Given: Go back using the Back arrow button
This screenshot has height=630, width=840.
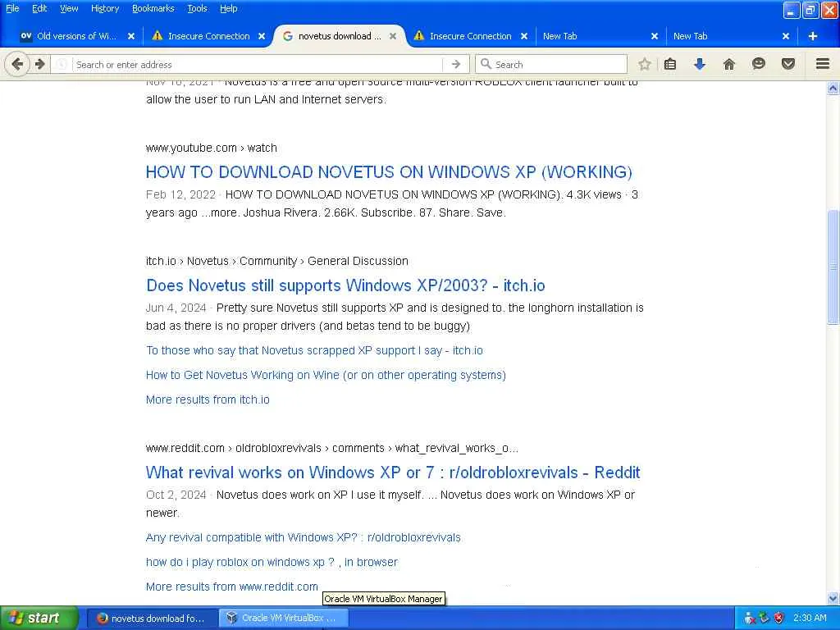Looking at the screenshot, I should [x=17, y=64].
